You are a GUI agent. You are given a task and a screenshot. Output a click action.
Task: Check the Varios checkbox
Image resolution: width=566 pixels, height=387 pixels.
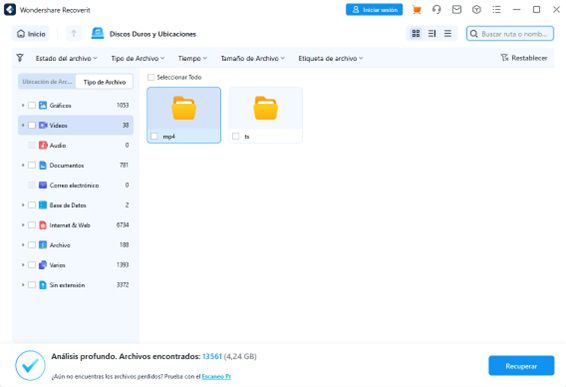[x=32, y=265]
